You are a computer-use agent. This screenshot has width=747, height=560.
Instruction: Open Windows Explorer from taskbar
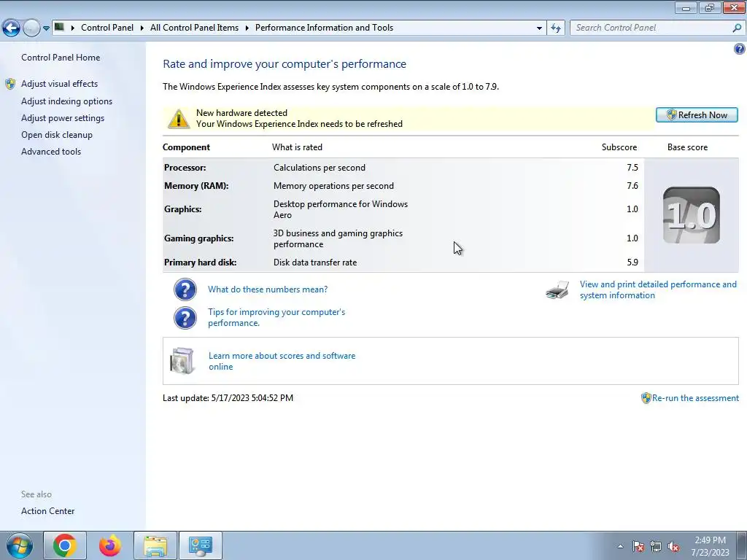click(155, 545)
